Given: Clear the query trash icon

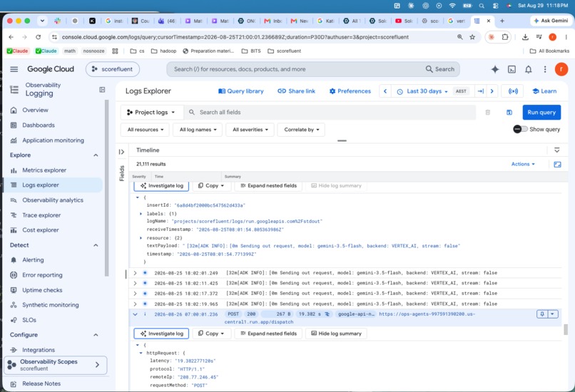Looking at the screenshot, I should 488,113.
